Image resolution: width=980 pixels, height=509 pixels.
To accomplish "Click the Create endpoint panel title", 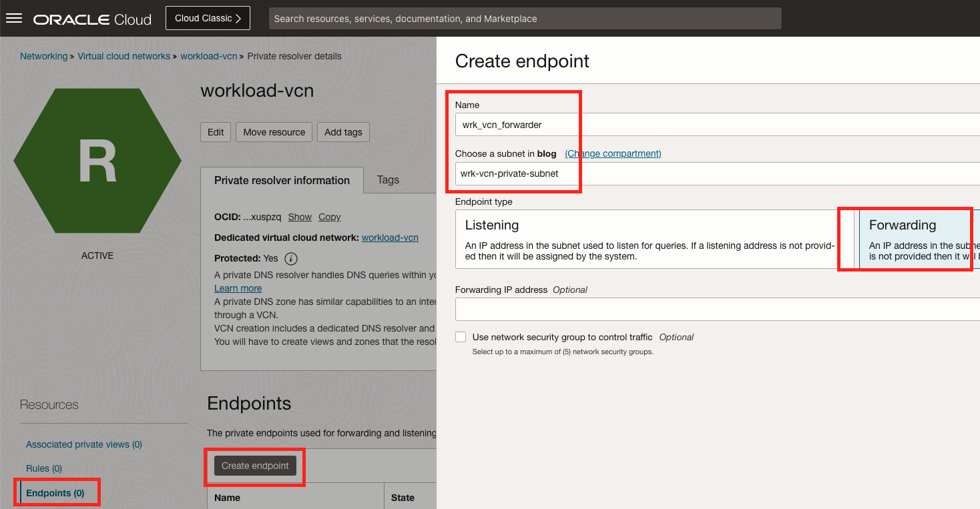I will [522, 61].
